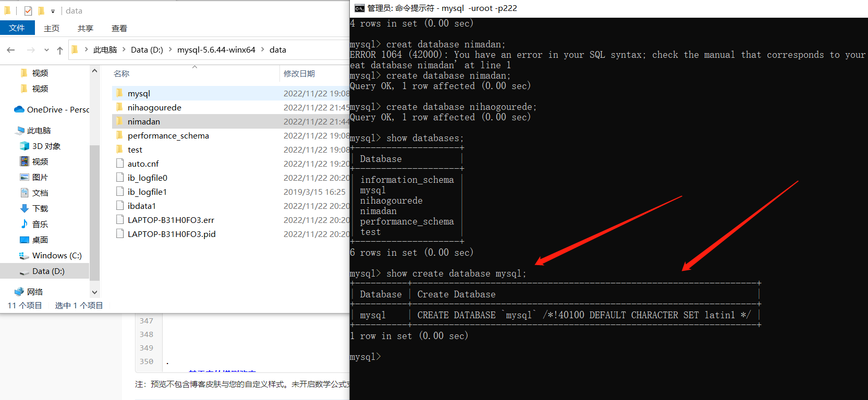Open the Customize Quick Access Toolbar dropdown

click(x=53, y=11)
